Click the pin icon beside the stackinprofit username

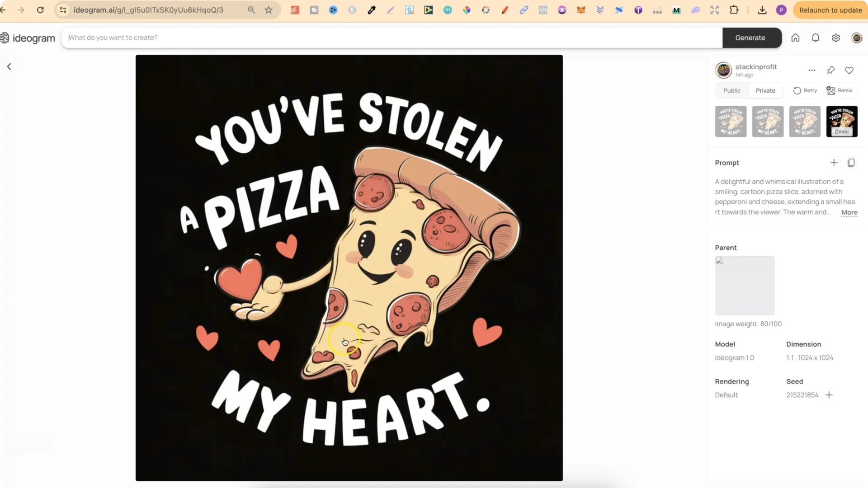click(830, 70)
